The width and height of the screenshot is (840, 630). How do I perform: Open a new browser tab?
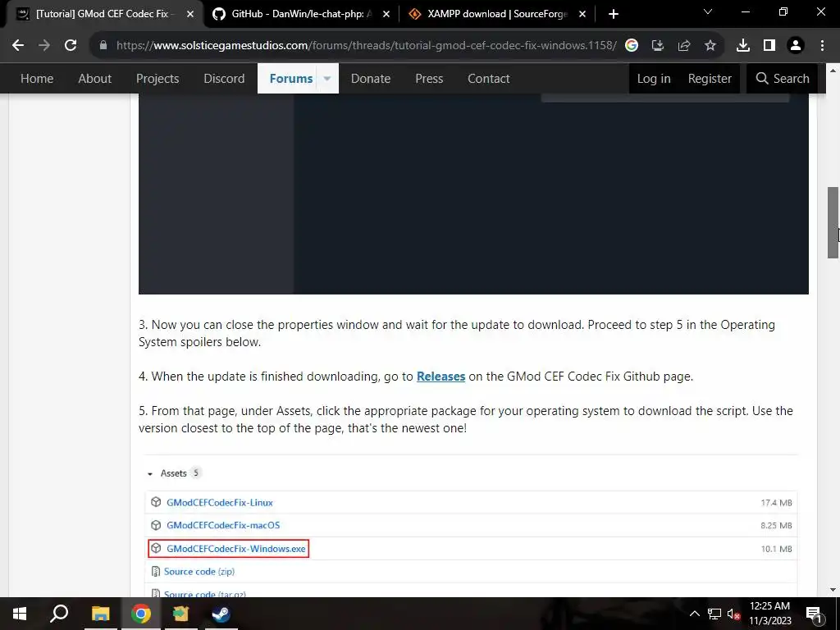click(x=614, y=14)
